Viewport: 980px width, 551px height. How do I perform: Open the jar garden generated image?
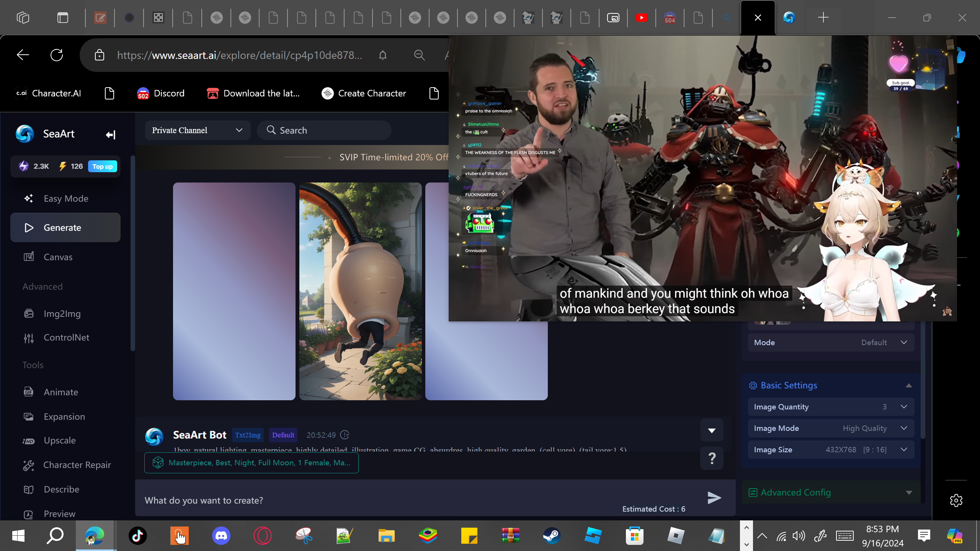(360, 291)
